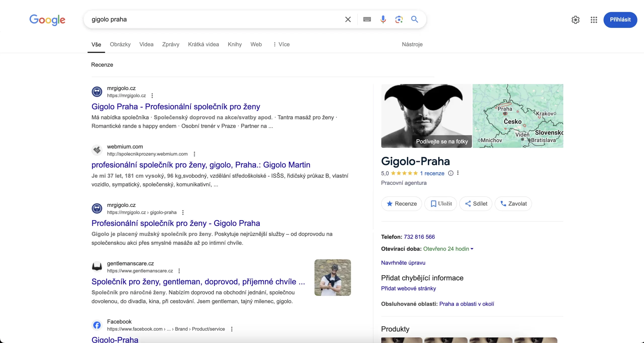This screenshot has height=343, width=644.
Task: Click the Přihlásit sign-in button
Action: [620, 20]
